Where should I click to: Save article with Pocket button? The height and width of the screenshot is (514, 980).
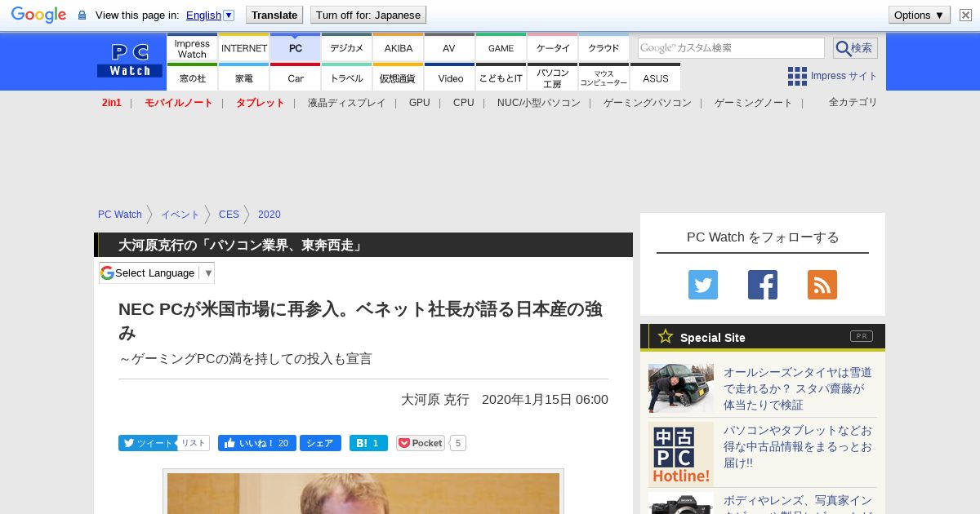(421, 443)
